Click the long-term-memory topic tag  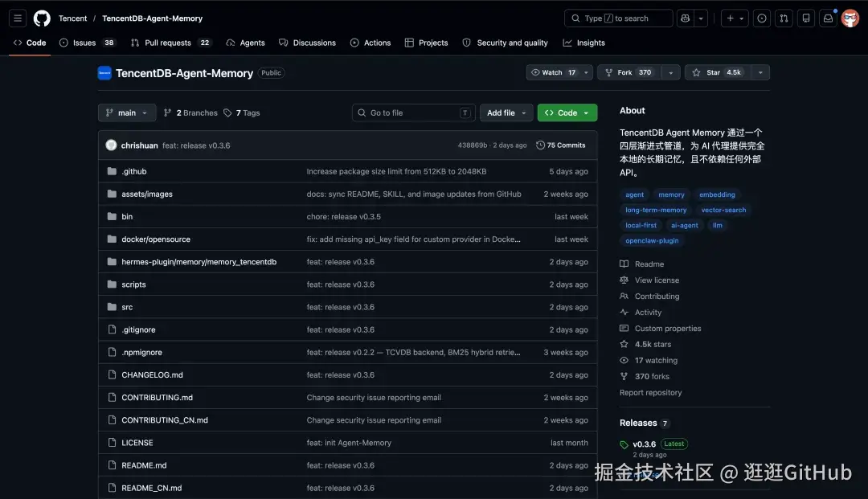656,210
